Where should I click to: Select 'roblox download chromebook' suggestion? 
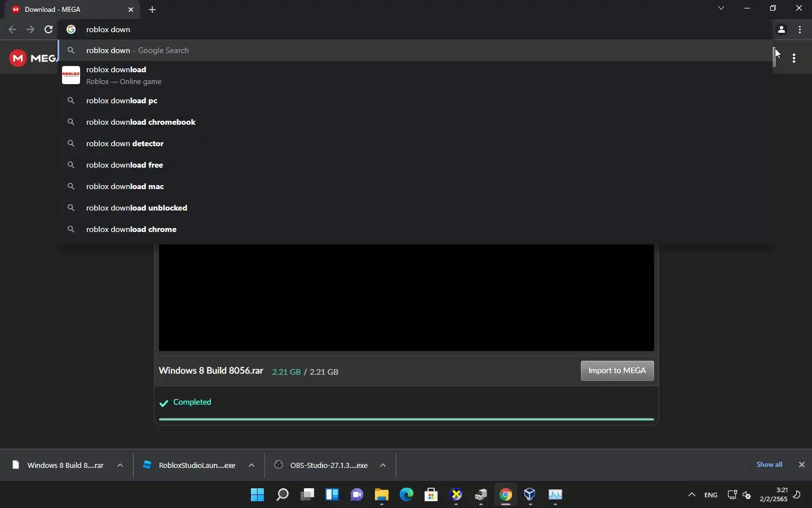pyautogui.click(x=414, y=122)
